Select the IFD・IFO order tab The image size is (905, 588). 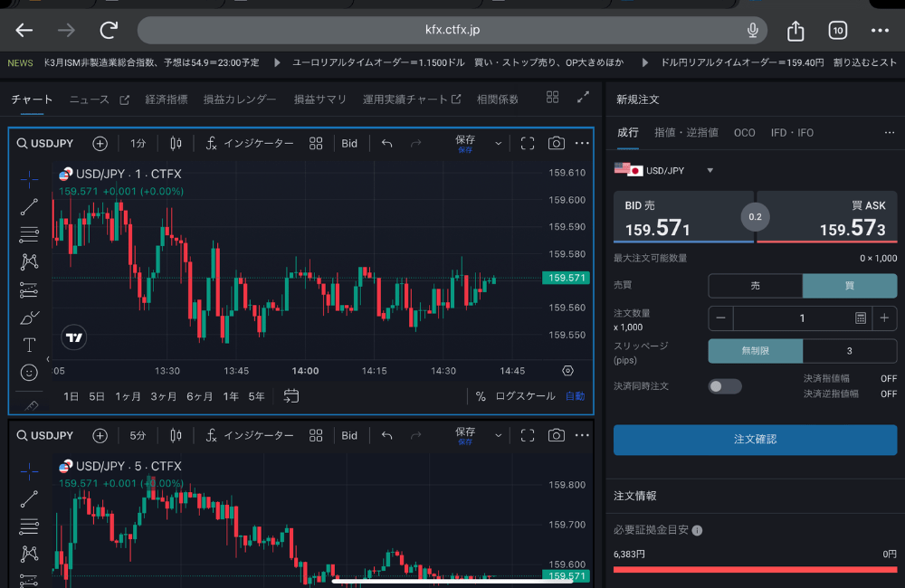click(x=792, y=133)
